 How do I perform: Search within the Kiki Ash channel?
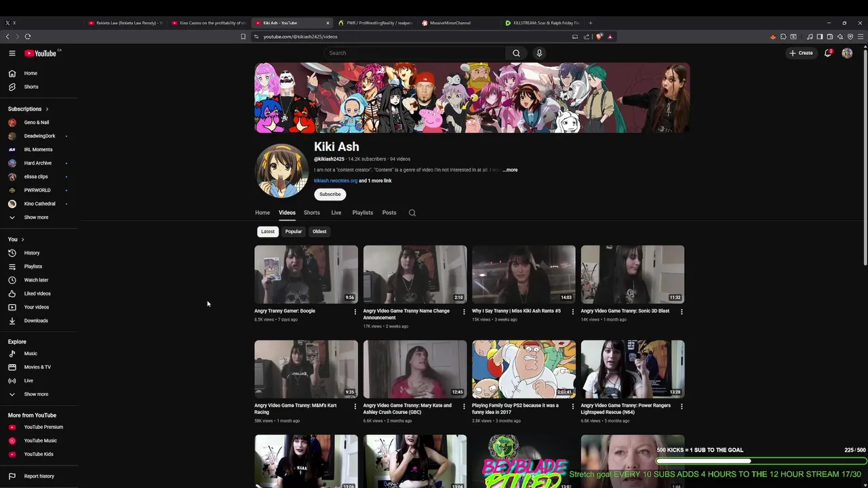[412, 213]
